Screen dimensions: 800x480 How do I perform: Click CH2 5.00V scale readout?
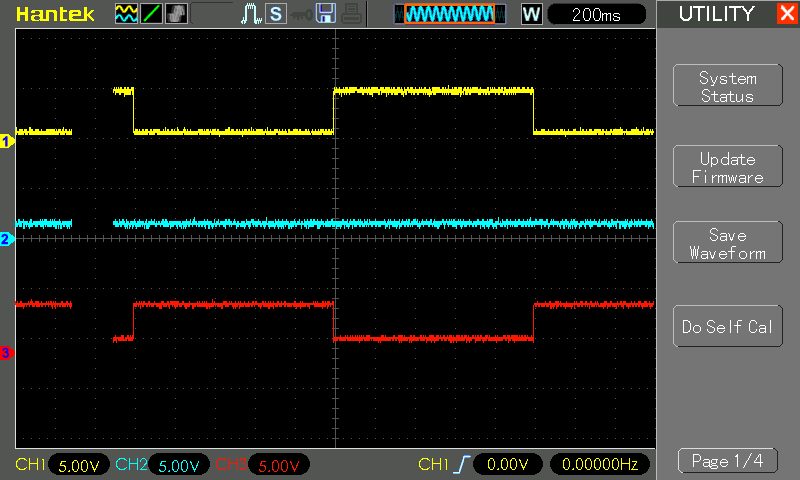179,465
